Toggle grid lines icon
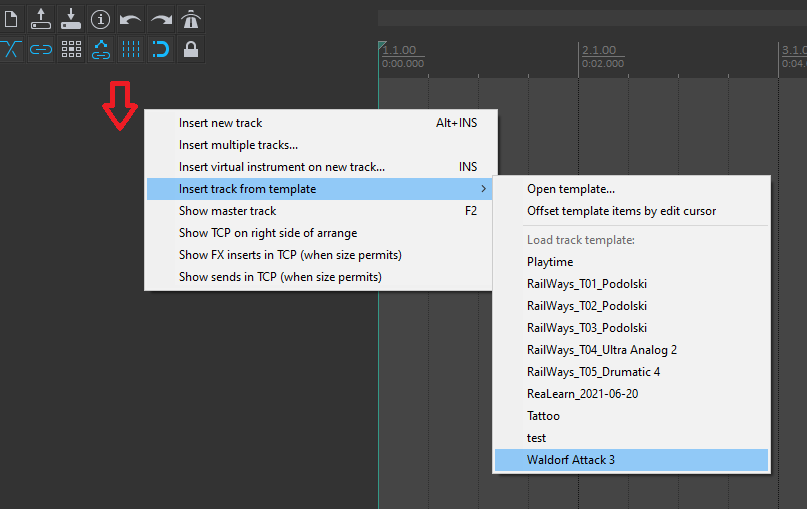807x509 pixels. (x=131, y=49)
